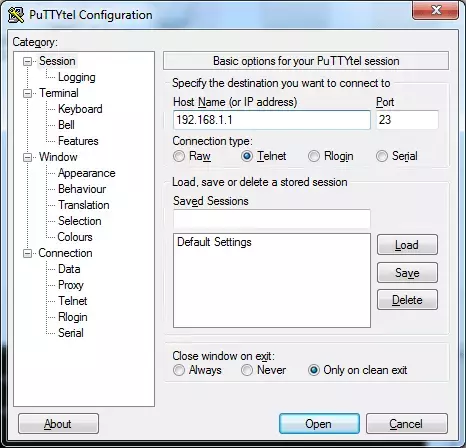Click the About button
Viewport: 466px width, 448px height.
point(58,424)
